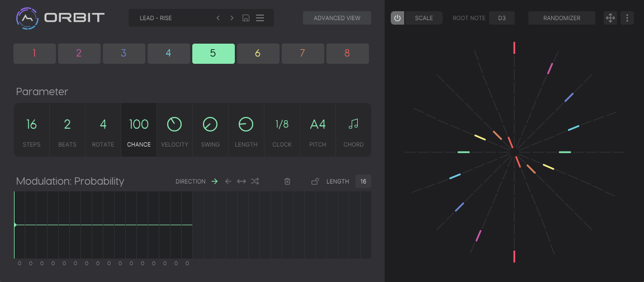
Task: Clear modulation with the trash icon
Action: 287,181
